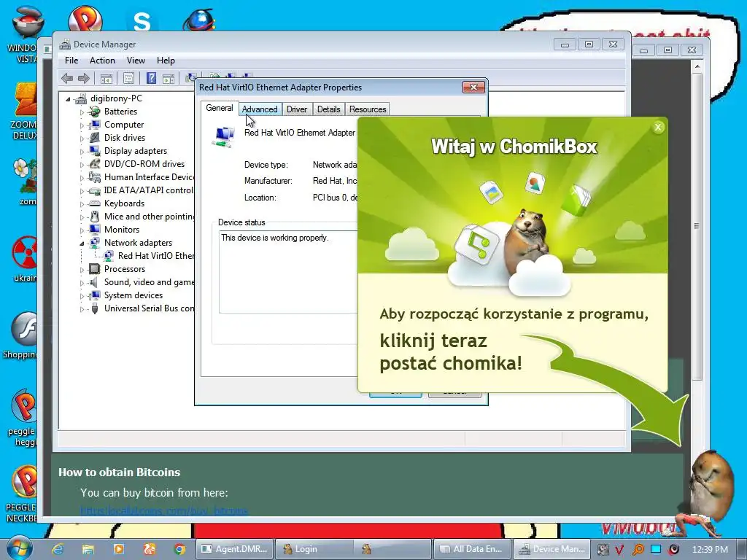The width and height of the screenshot is (747, 560).
Task: Switch to the Advanced tab
Action: 260,109
